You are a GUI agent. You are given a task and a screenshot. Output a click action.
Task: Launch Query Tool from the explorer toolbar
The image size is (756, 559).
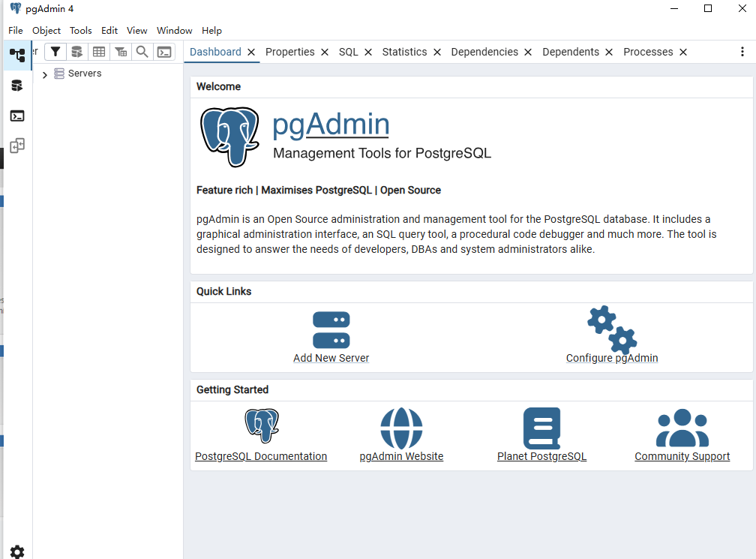point(77,52)
